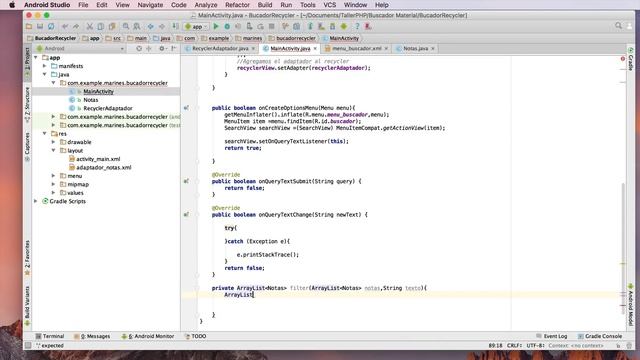Click the Cut scissors icon
This screenshot has height=360, width=640.
(x=89, y=27)
